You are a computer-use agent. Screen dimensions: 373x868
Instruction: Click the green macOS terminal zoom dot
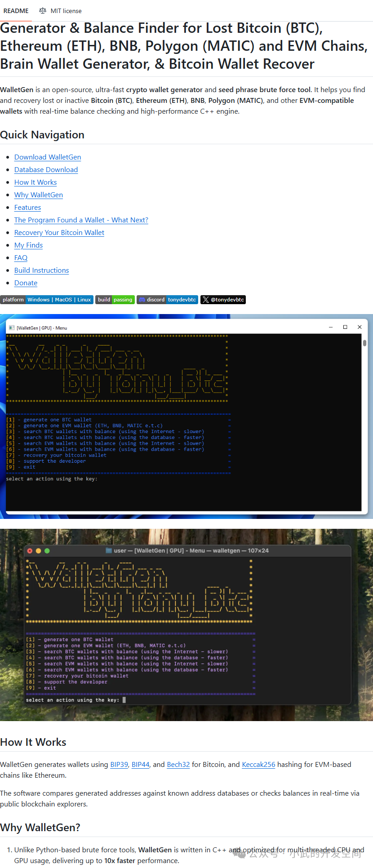[47, 551]
